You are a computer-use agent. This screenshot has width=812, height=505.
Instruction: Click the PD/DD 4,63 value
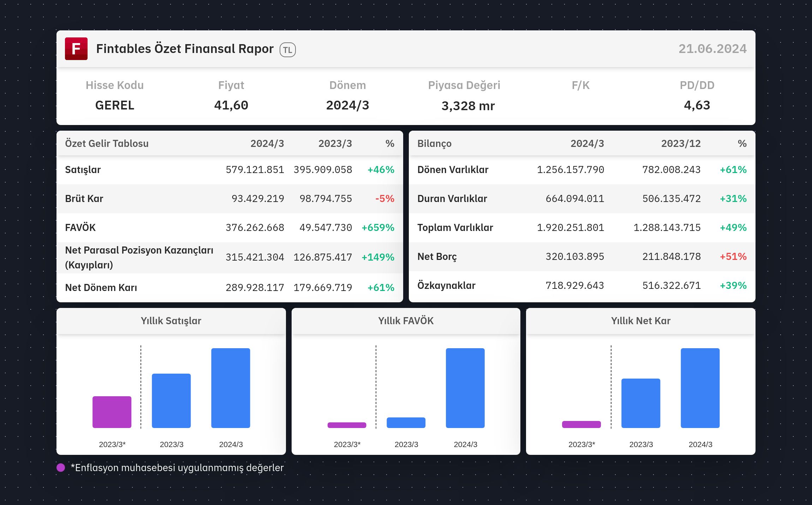(697, 105)
